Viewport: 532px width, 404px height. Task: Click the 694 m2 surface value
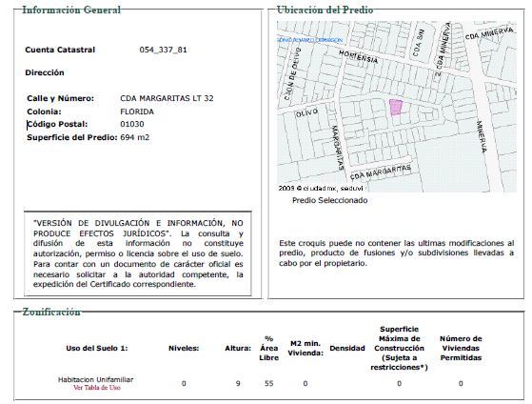(135, 137)
